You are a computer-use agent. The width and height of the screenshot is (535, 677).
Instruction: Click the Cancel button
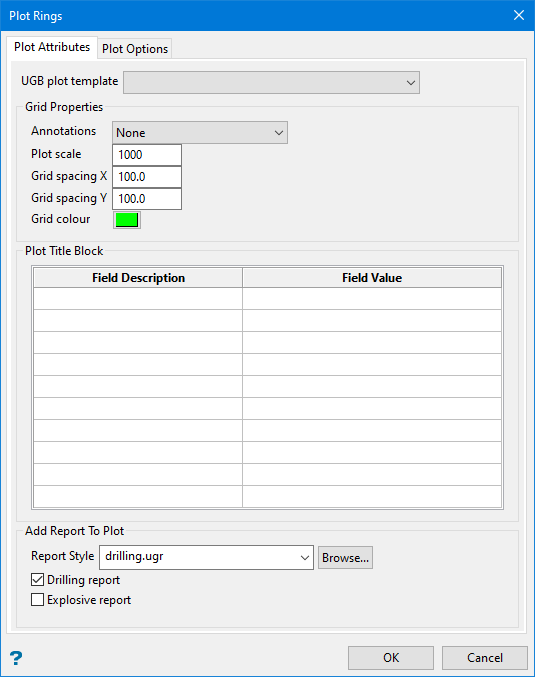point(484,658)
